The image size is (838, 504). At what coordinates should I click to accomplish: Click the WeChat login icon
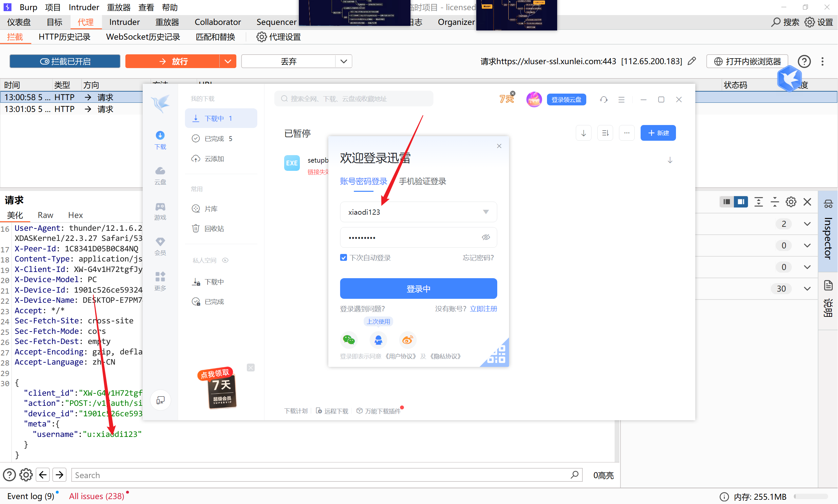click(349, 340)
